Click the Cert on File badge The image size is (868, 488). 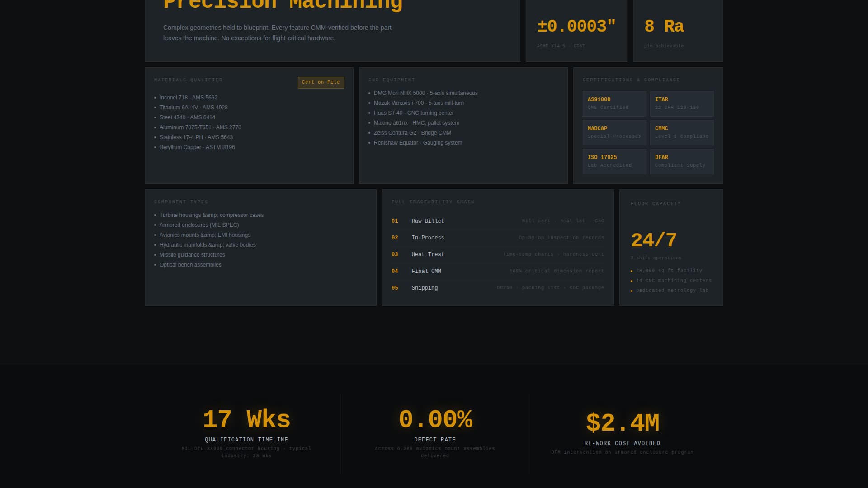(x=321, y=82)
